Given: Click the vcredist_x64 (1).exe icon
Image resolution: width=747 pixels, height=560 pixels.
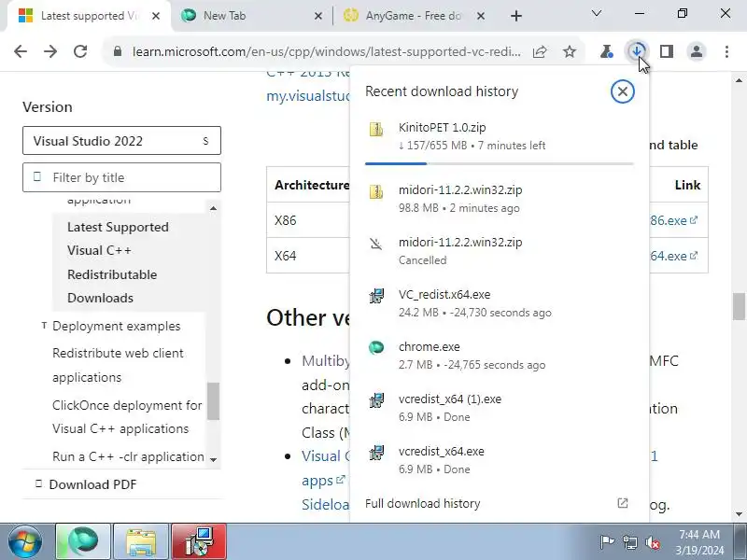Looking at the screenshot, I should pos(376,400).
